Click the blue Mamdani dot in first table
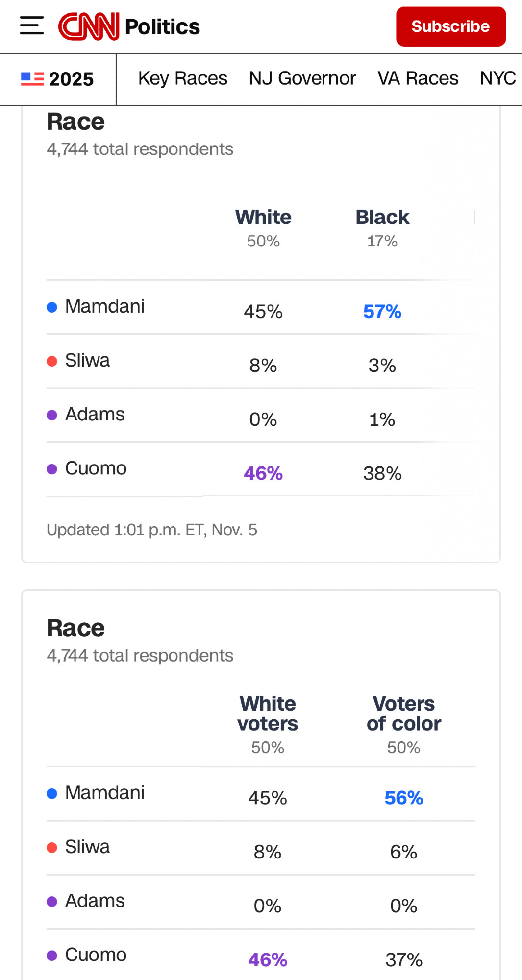This screenshot has height=980, width=522. (52, 307)
